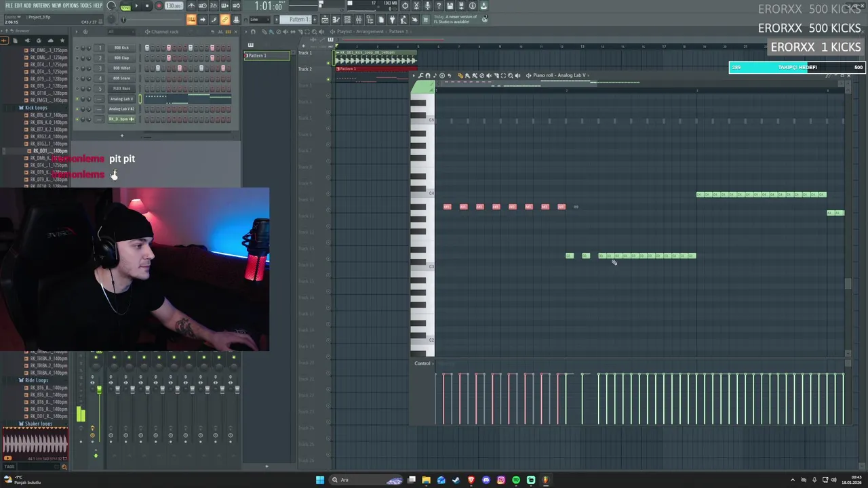Open the PATTERNS menu
The image size is (868, 488).
(x=41, y=5)
